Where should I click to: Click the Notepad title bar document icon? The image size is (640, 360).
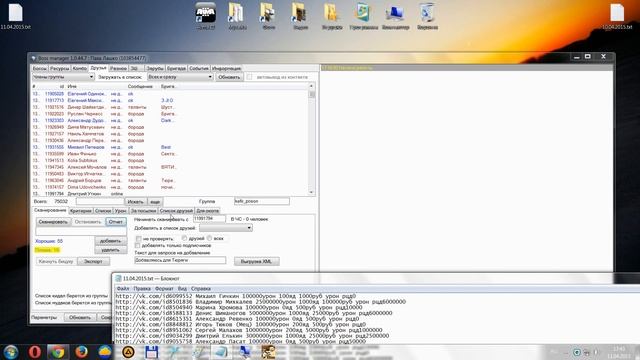118,278
